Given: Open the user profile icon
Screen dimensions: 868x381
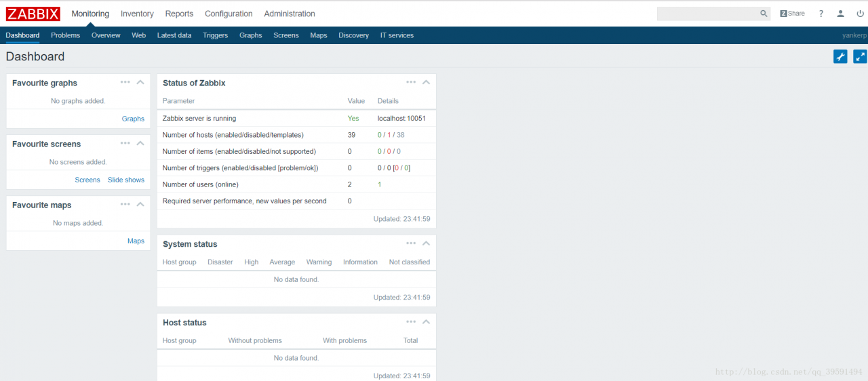Looking at the screenshot, I should 841,14.
